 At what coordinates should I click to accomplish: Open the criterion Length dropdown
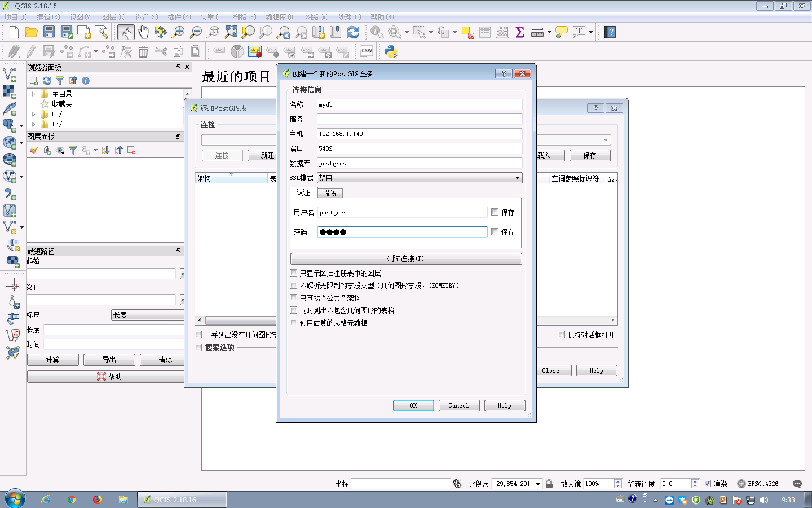click(x=147, y=315)
